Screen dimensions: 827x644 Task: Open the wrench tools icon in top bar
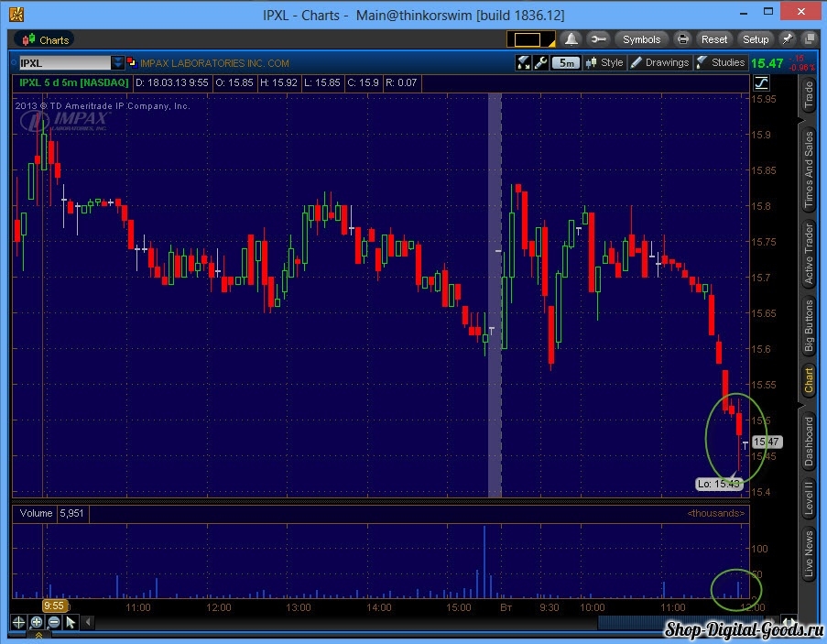click(598, 39)
